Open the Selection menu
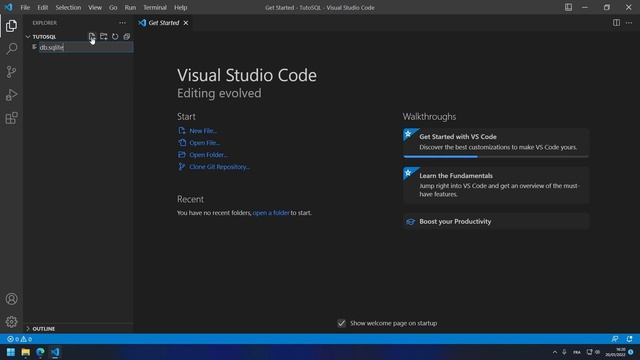Image resolution: width=640 pixels, height=360 pixels. tap(68, 7)
